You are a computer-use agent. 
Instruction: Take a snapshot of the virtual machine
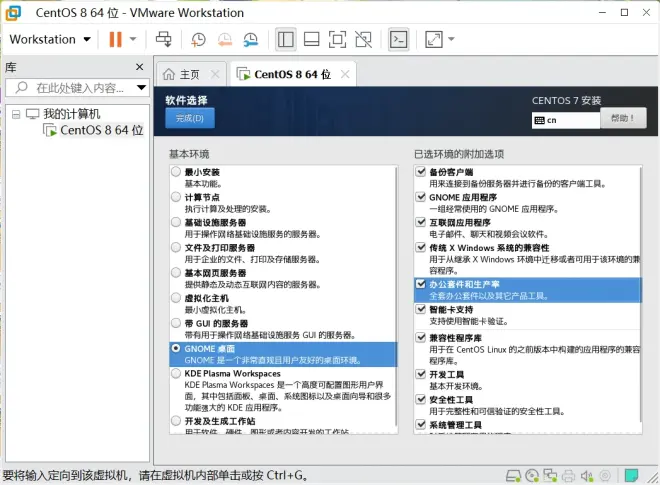coord(198,40)
